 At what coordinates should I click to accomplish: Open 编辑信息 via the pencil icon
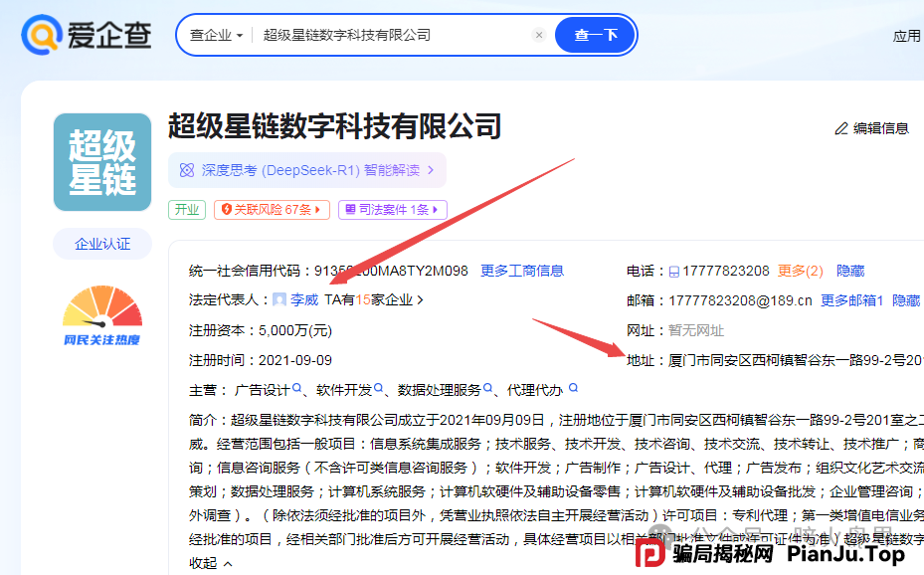tap(842, 127)
